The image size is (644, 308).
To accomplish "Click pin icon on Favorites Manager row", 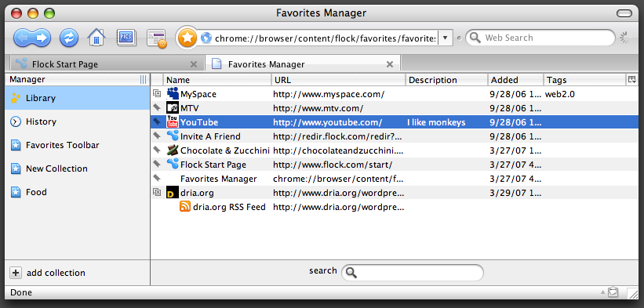I will pyautogui.click(x=156, y=178).
